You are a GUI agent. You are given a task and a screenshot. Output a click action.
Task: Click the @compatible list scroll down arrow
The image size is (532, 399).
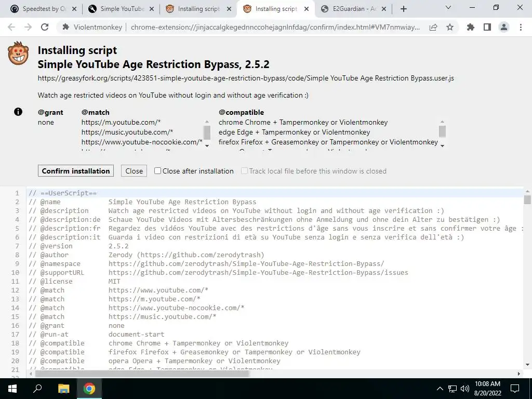pyautogui.click(x=442, y=145)
